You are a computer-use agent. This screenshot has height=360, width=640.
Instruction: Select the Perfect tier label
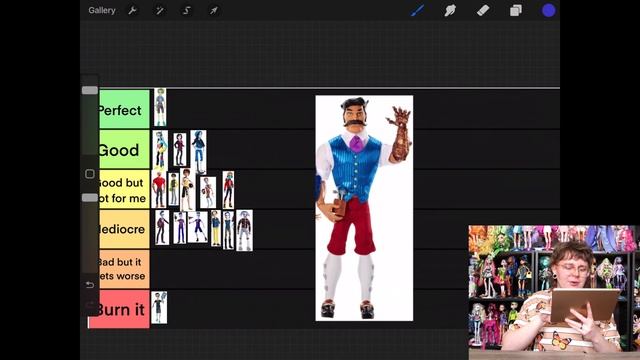(x=124, y=110)
